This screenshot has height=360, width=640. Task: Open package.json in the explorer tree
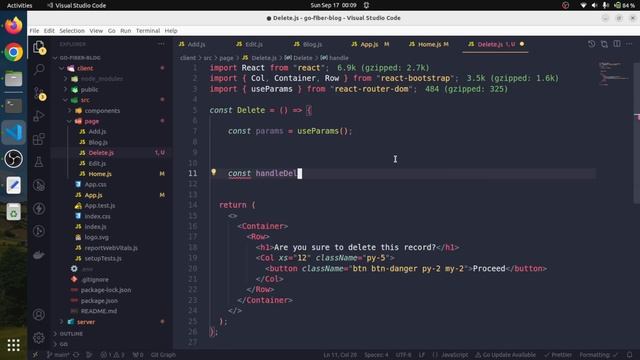(99, 301)
